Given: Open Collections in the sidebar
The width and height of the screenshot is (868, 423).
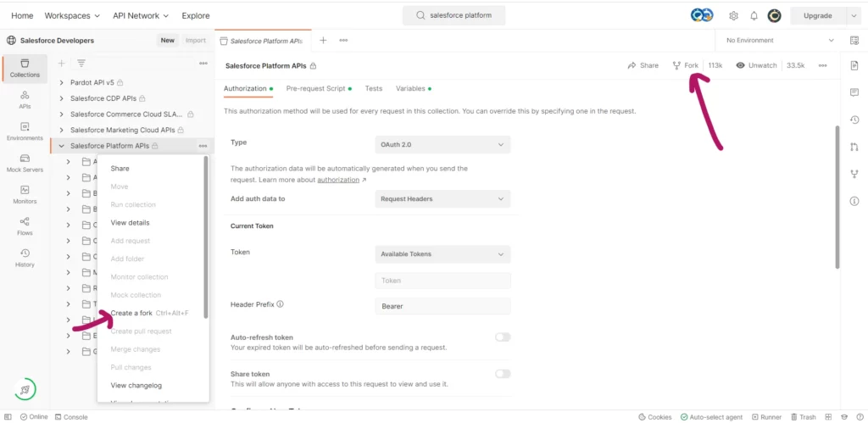Looking at the screenshot, I should pyautogui.click(x=25, y=68).
